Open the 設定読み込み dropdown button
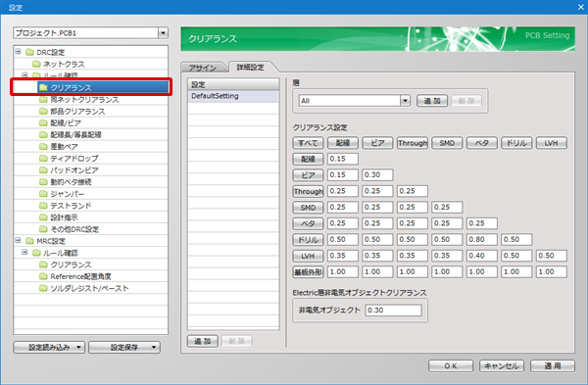 click(x=49, y=347)
